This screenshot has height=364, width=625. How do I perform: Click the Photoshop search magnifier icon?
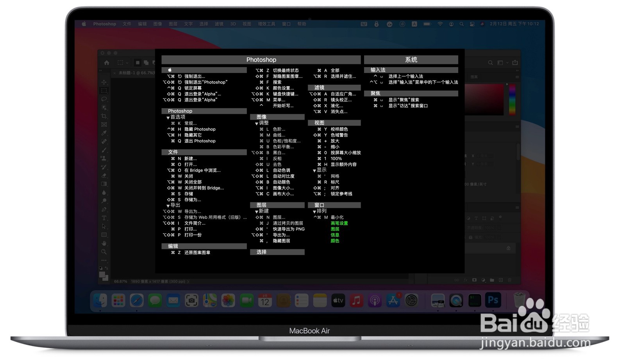coord(490,62)
